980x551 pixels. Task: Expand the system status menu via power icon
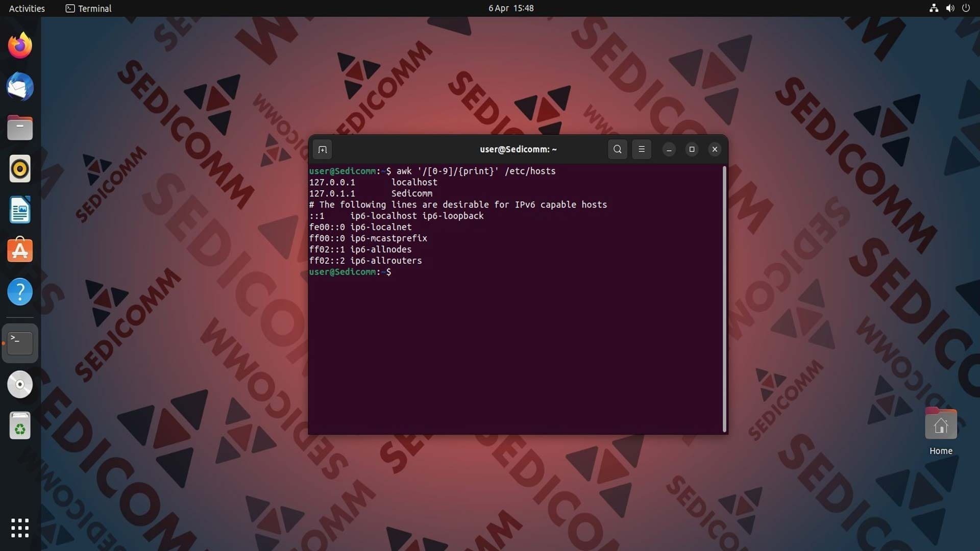click(x=966, y=8)
